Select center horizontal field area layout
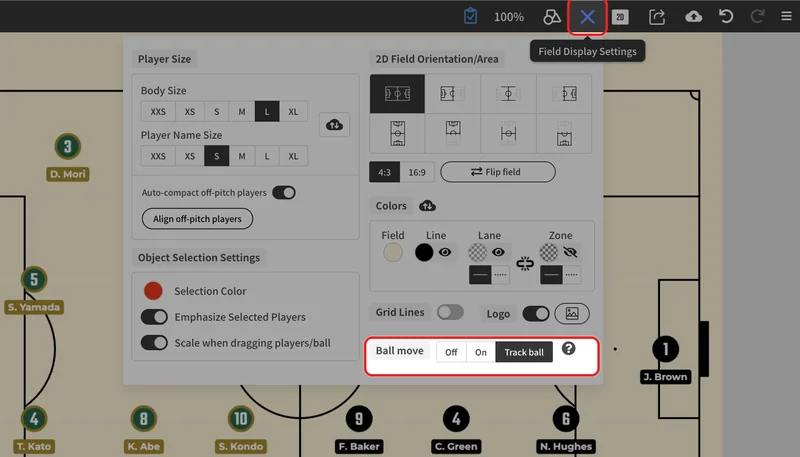 point(509,94)
